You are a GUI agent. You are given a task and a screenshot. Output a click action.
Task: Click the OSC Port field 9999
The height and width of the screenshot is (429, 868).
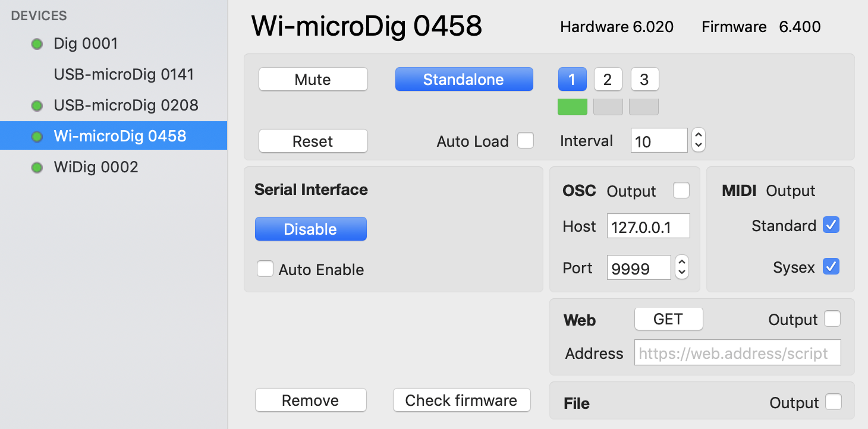(639, 267)
